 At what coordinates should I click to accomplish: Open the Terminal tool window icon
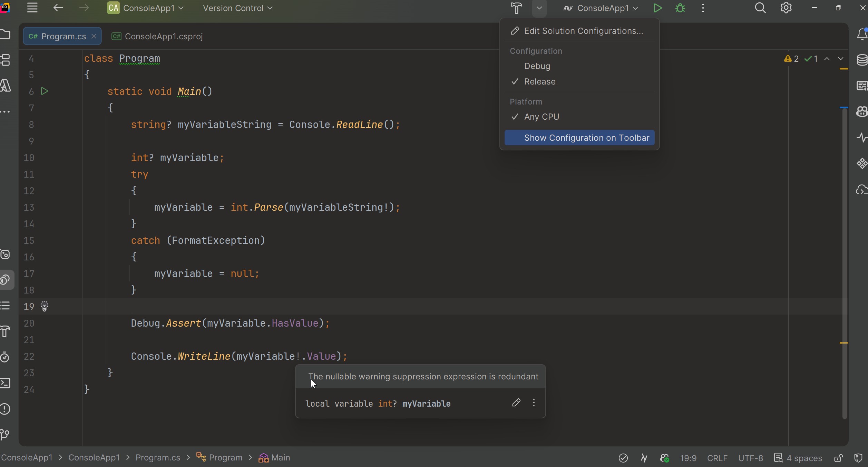click(x=5, y=383)
